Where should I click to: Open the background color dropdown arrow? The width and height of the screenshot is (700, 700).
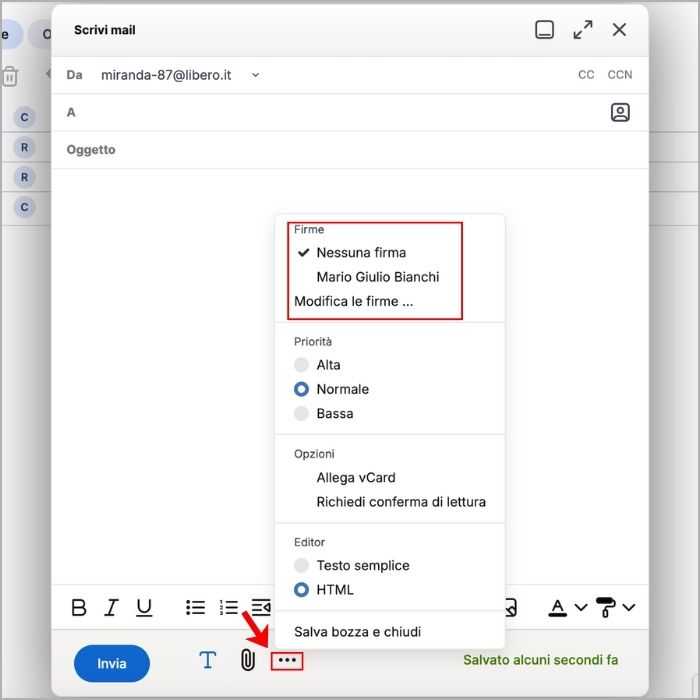pyautogui.click(x=629, y=607)
